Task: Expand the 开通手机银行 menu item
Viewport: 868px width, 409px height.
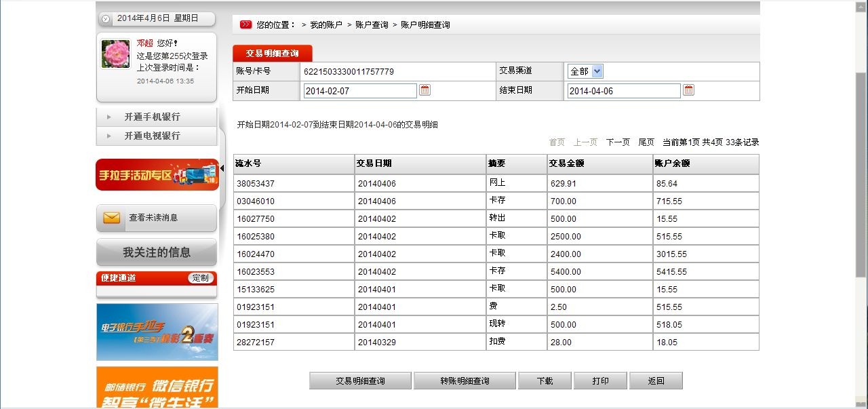Action: [152, 117]
